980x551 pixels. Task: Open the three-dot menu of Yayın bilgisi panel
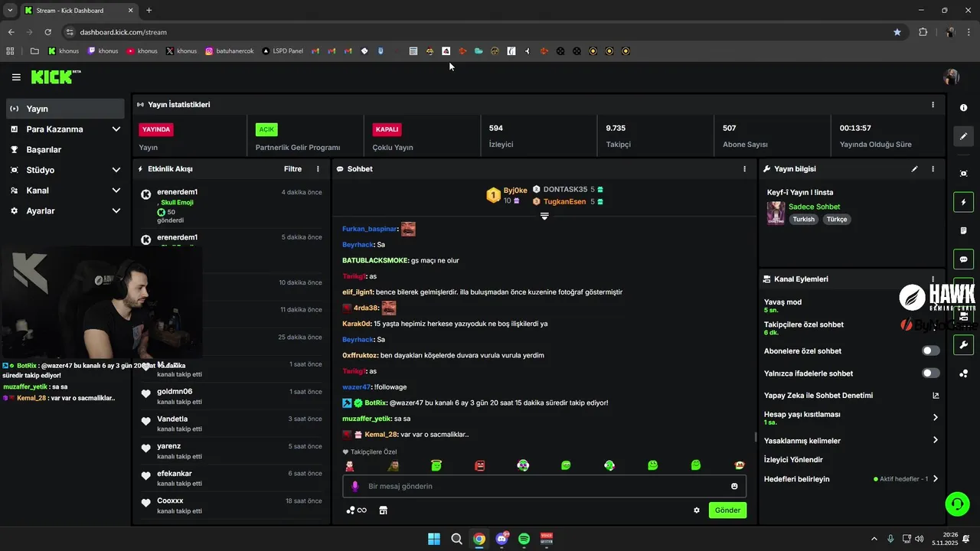click(x=933, y=168)
